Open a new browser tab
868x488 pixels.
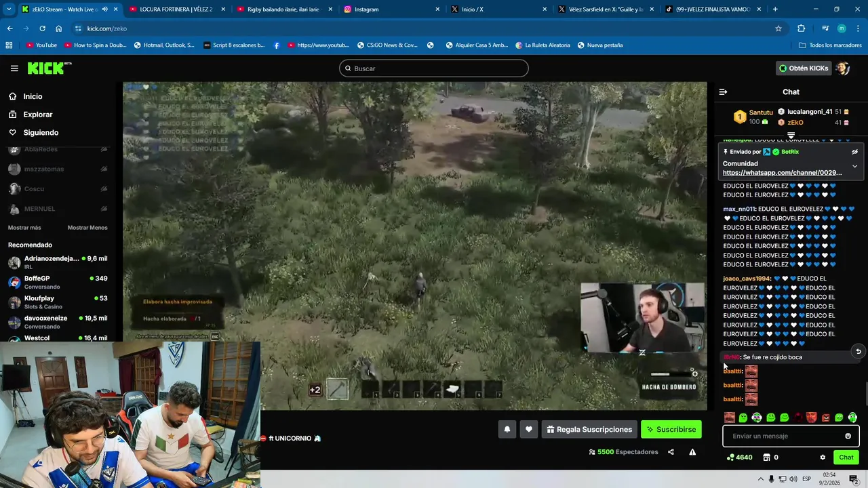pos(775,9)
